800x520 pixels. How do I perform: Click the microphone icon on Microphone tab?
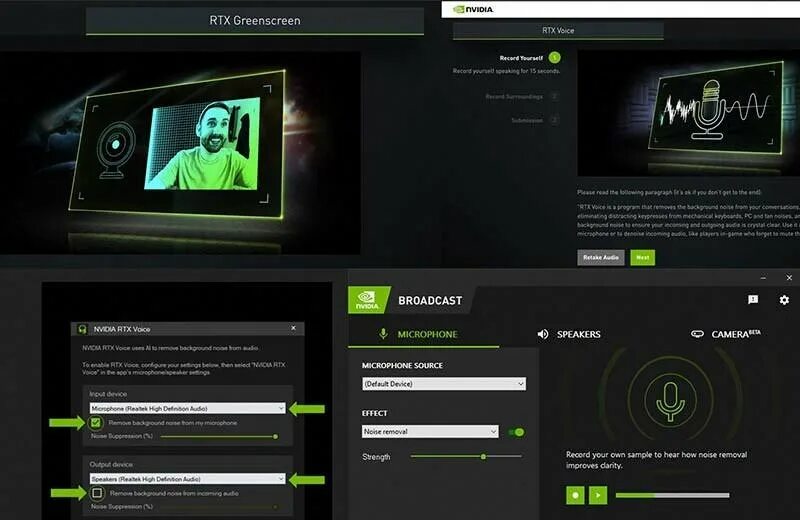pyautogui.click(x=383, y=334)
